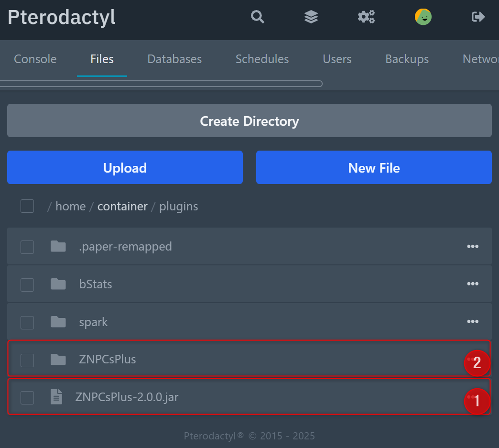This screenshot has width=499, height=448.
Task: Create a new file with New File
Action: tap(374, 167)
